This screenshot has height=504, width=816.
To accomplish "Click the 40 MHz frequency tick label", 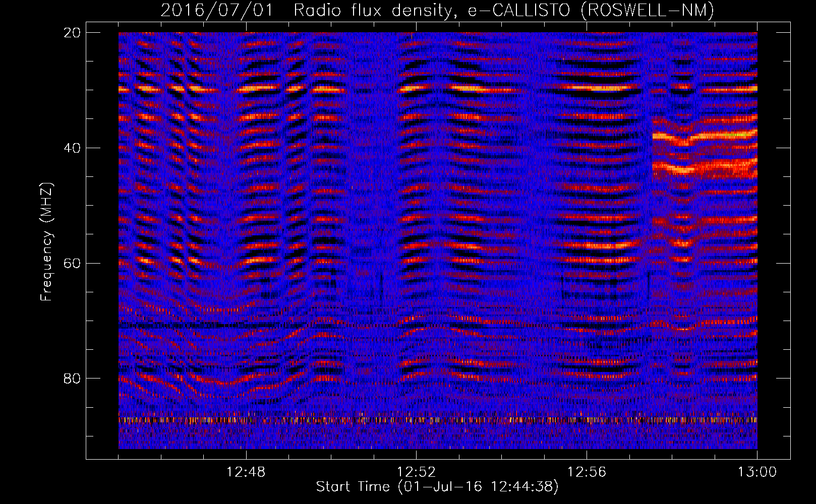I will (x=72, y=148).
